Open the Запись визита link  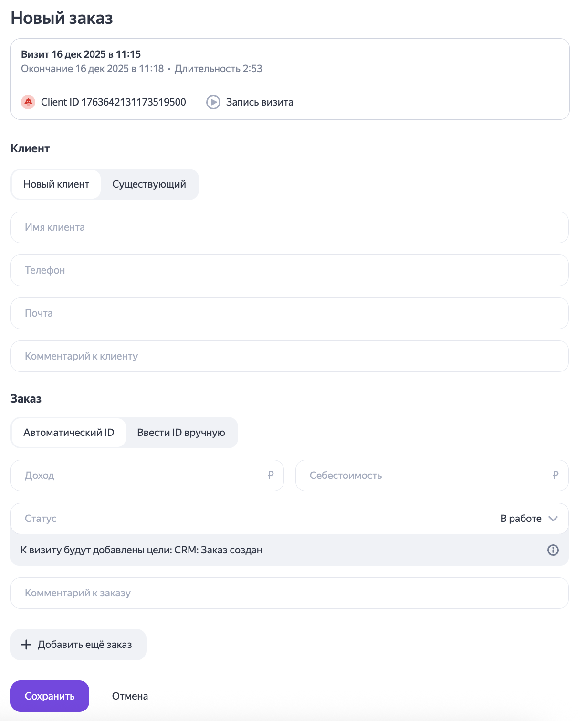[259, 102]
